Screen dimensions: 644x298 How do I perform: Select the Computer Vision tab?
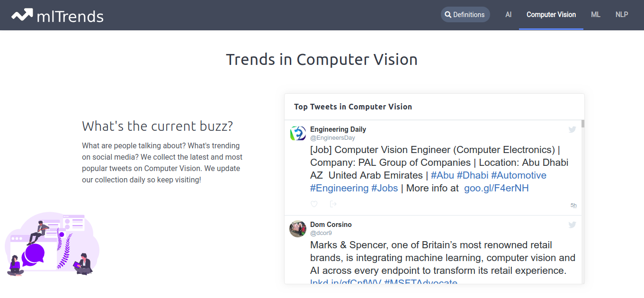tap(551, 15)
